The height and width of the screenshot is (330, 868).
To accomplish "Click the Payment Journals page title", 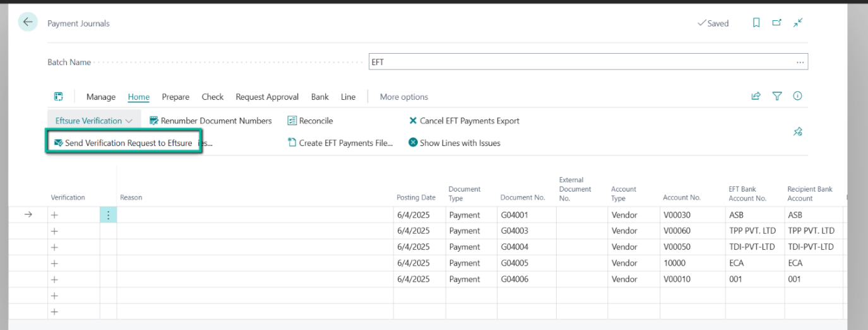I will point(78,23).
